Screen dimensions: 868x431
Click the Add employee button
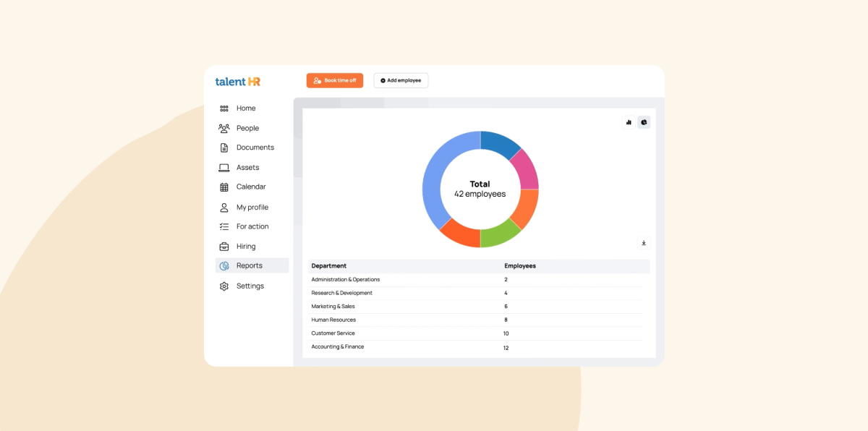click(401, 80)
